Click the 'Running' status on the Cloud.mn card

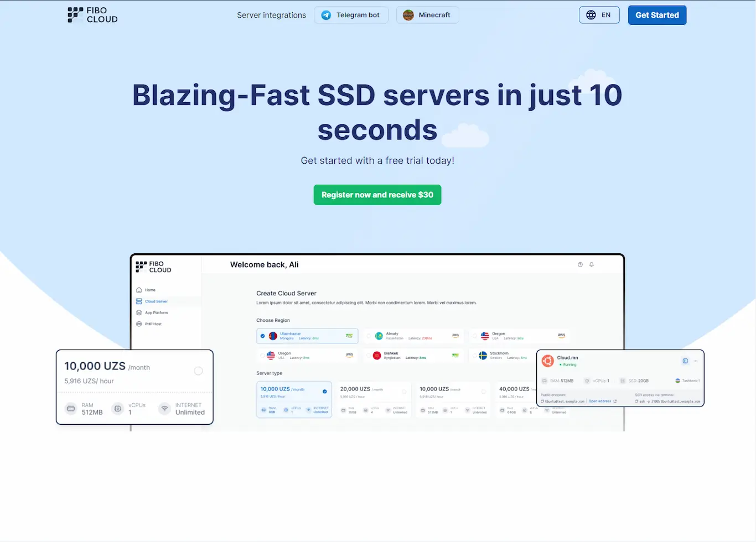(568, 364)
